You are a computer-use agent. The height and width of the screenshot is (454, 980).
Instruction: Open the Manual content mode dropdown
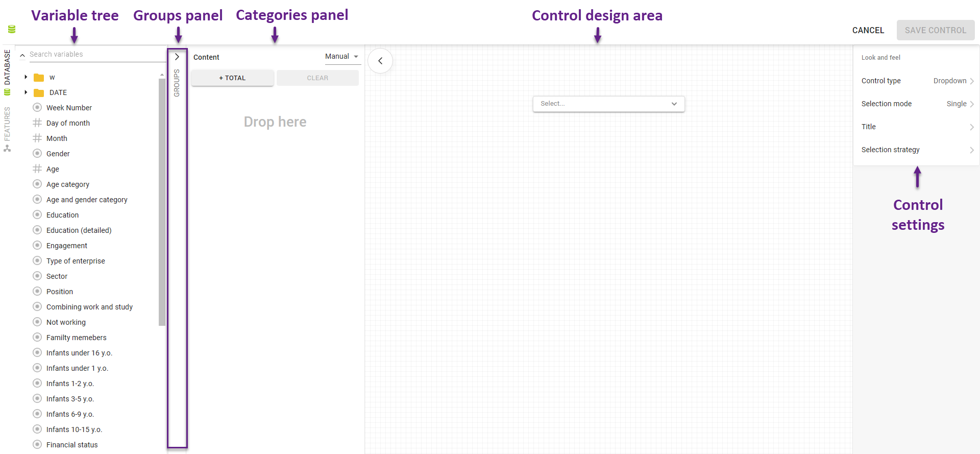click(x=341, y=56)
